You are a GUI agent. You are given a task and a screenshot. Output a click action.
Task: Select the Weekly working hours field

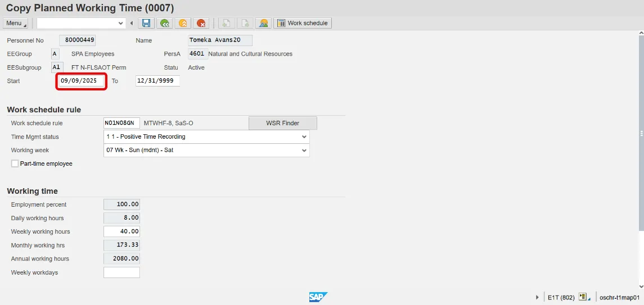[121, 231]
